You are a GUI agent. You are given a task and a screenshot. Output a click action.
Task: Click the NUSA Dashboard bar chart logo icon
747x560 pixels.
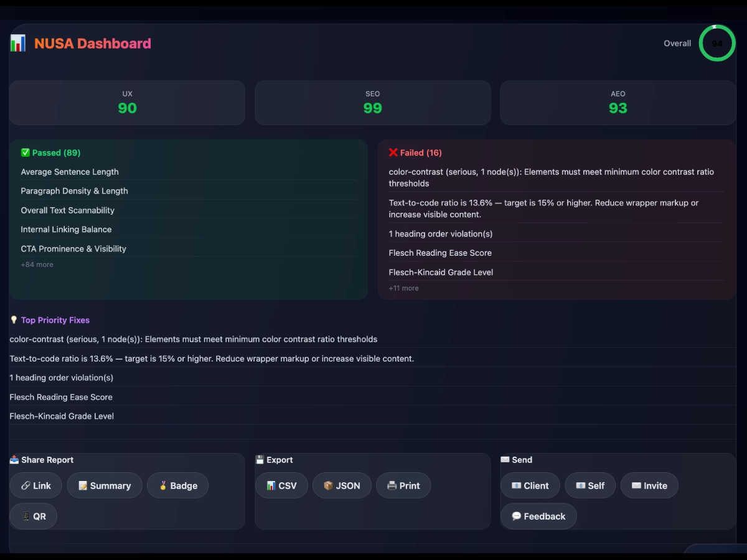point(17,44)
